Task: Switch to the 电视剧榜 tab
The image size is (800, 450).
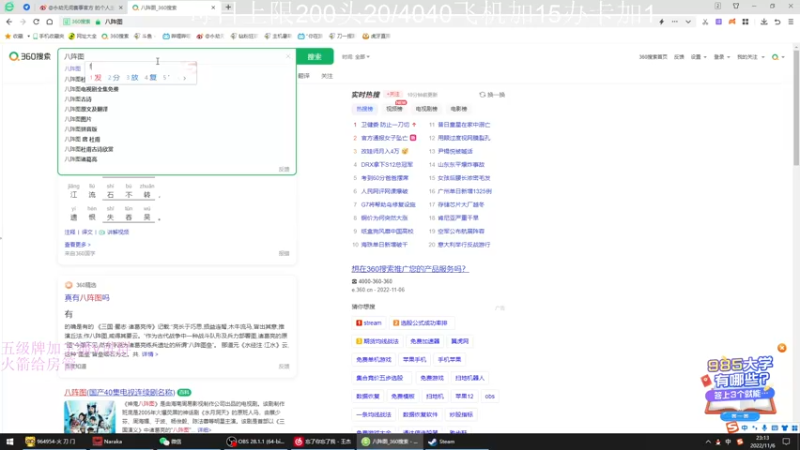Action: point(426,109)
